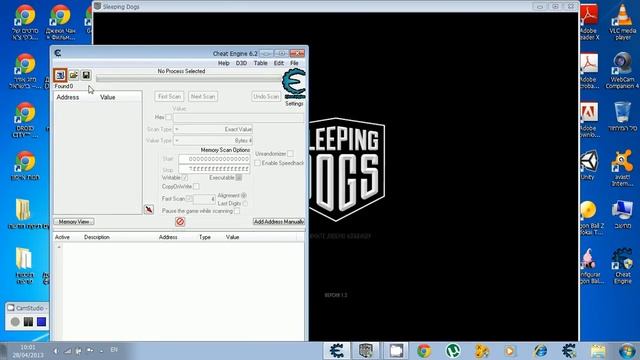The width and height of the screenshot is (640, 360).
Task: Click the EN language indicator in system tray
Action: click(114, 350)
